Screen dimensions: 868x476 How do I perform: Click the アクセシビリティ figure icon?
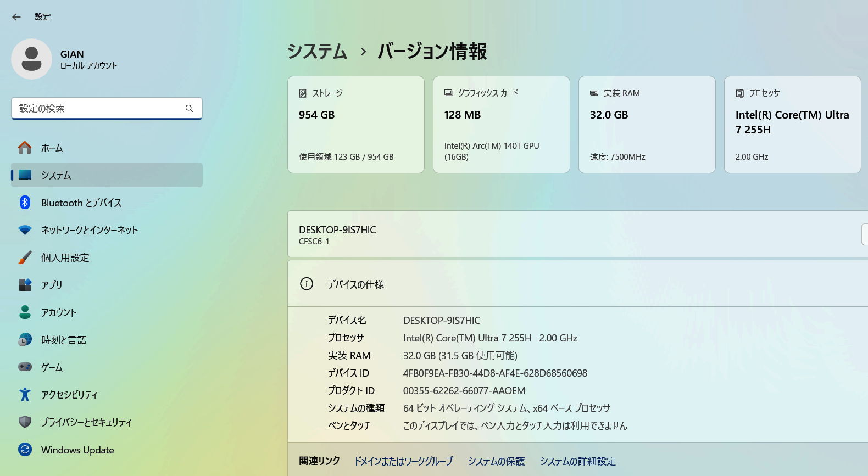[x=25, y=394]
